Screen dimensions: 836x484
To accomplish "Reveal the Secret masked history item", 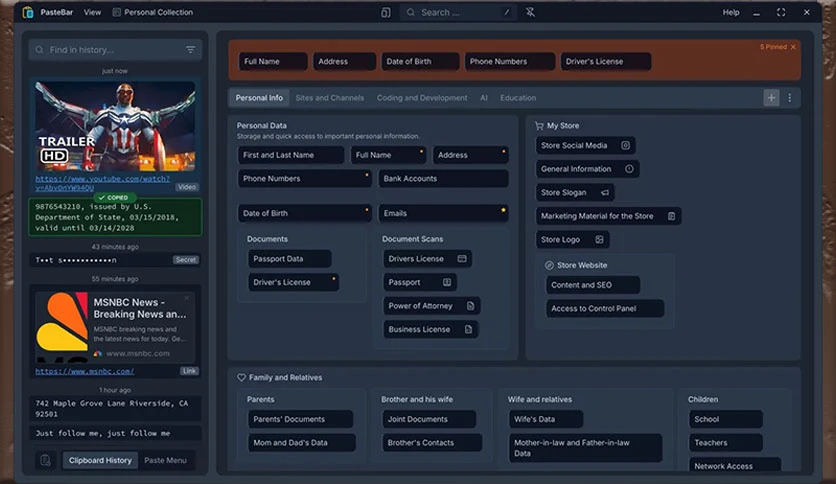I will tap(115, 260).
